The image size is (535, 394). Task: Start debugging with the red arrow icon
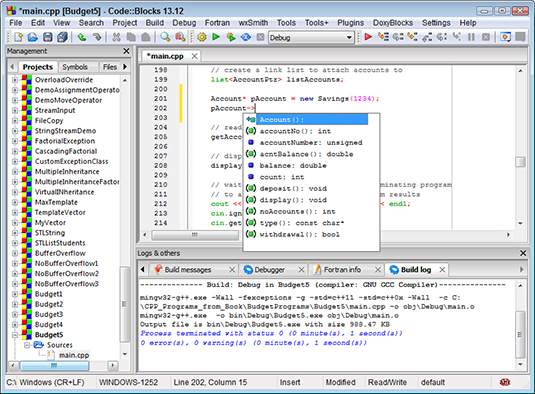368,37
